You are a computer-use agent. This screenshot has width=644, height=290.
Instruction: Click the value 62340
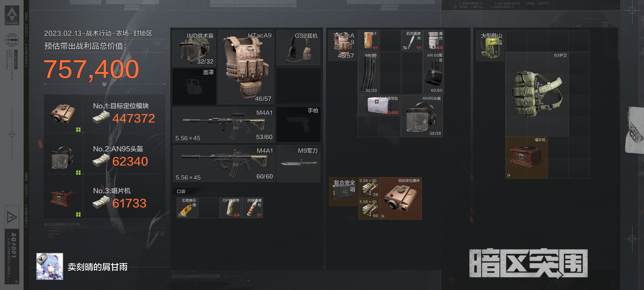point(130,161)
